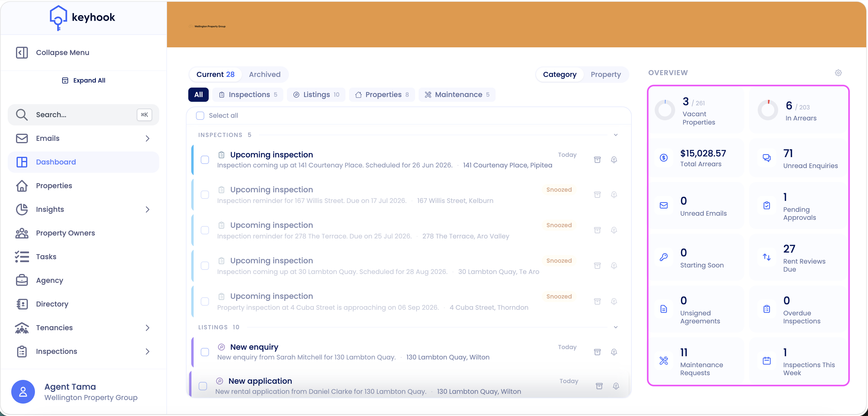Archive the 141 Courtenay Place inspection notification
This screenshot has width=868, height=416.
tap(597, 160)
